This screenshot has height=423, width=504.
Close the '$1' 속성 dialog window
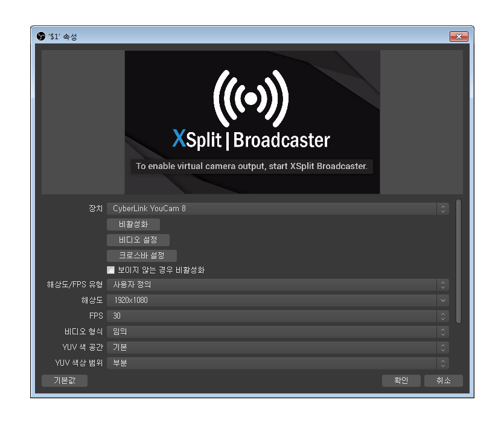point(459,37)
